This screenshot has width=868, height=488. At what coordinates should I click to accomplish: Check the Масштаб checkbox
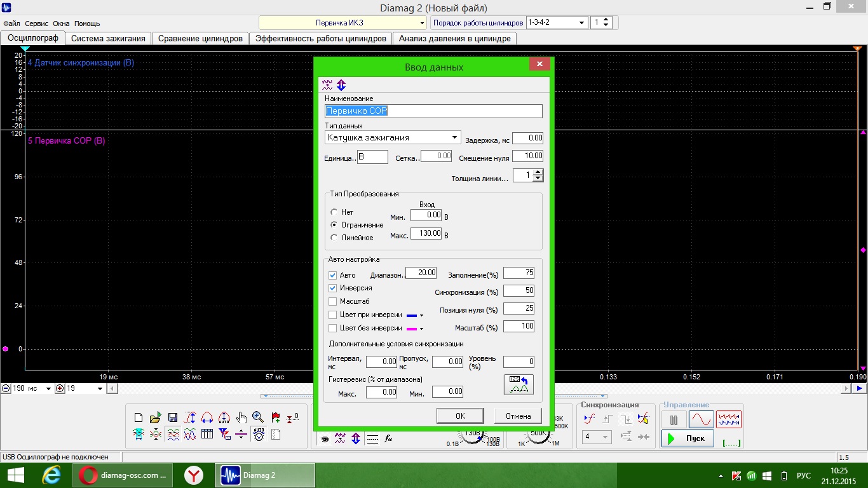pos(332,301)
